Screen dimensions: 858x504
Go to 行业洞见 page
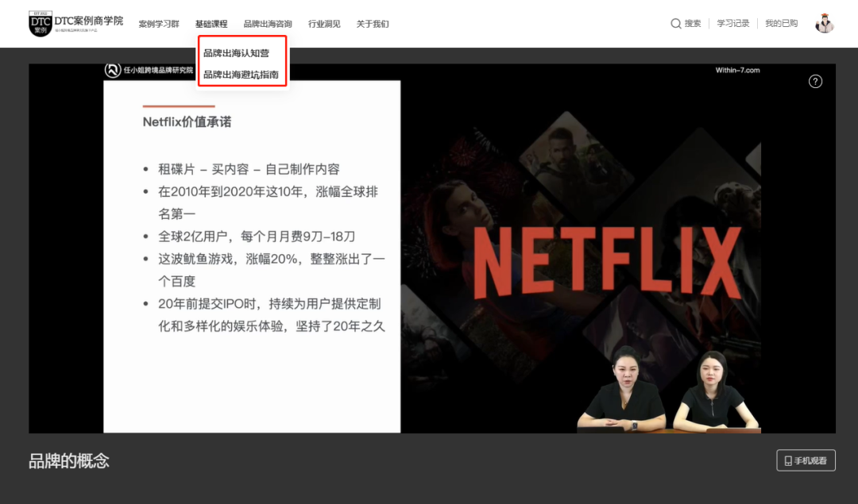tap(324, 24)
